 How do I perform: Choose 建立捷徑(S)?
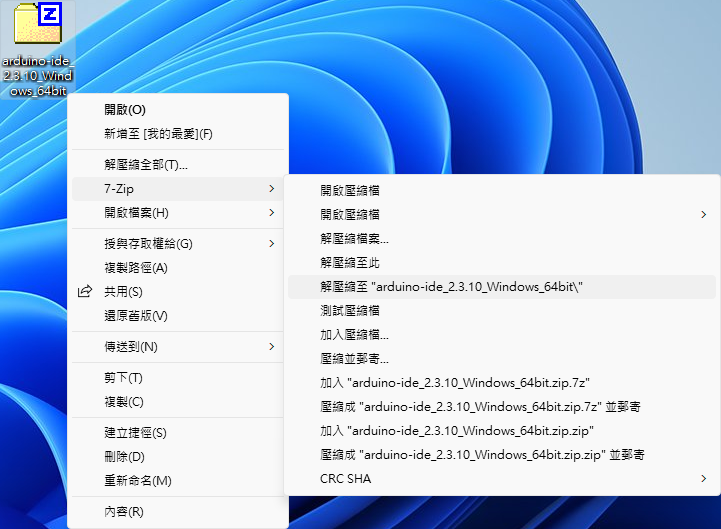(178, 432)
